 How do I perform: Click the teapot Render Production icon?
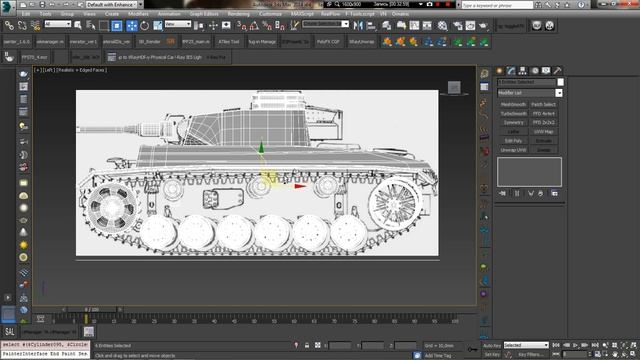click(484, 26)
